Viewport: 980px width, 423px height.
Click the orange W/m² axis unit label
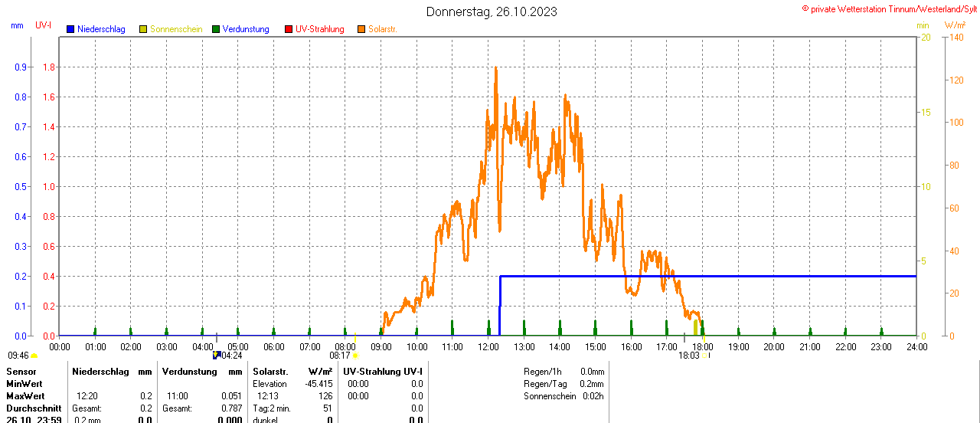955,25
